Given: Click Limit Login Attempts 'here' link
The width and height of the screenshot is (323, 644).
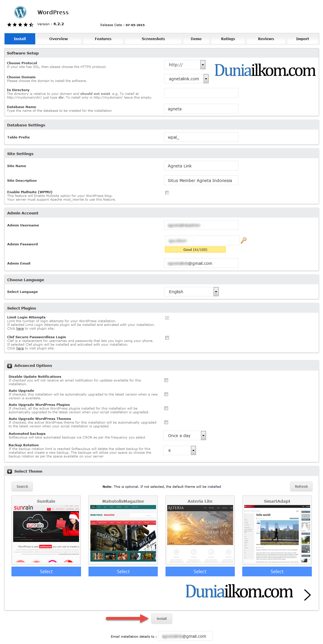Looking at the screenshot, I should [20, 329].
